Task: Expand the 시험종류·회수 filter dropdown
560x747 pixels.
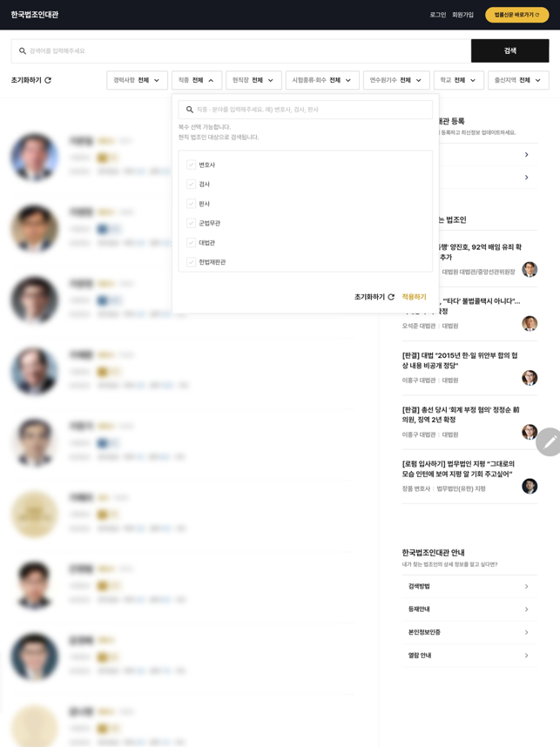Action: pos(321,80)
